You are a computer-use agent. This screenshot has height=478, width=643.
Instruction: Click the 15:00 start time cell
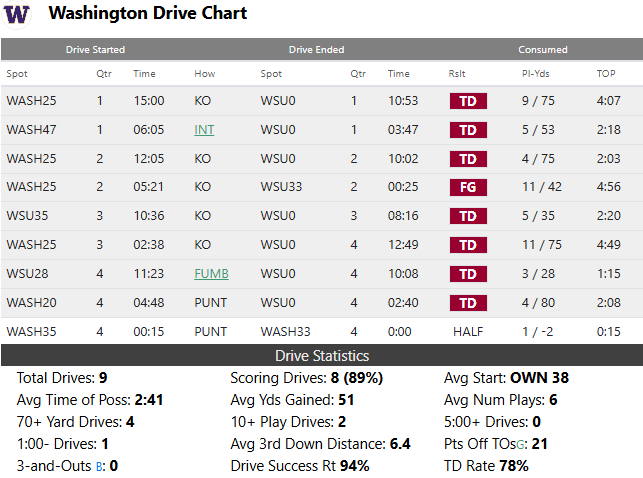pyautogui.click(x=149, y=101)
